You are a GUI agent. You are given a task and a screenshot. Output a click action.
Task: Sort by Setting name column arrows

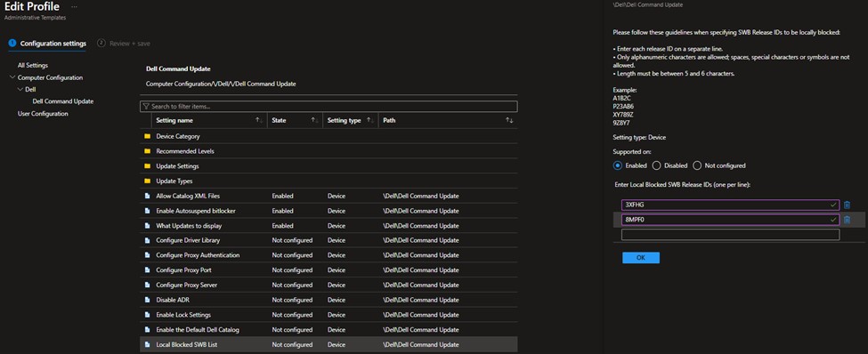(x=258, y=120)
